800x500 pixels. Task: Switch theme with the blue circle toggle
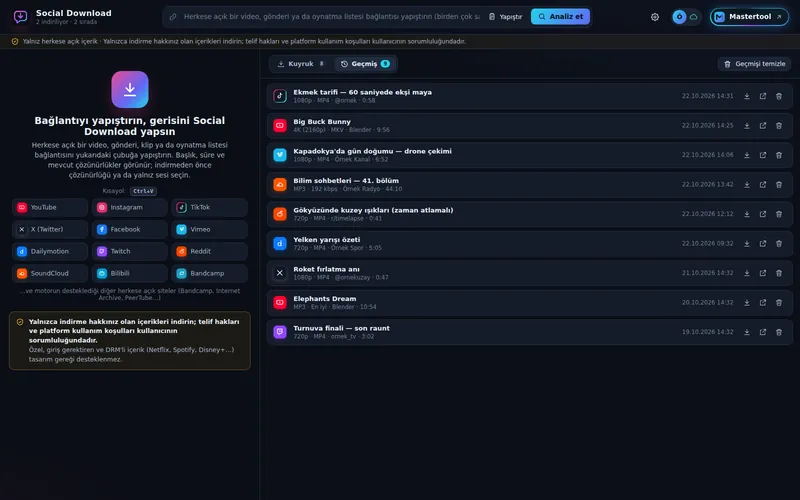[679, 17]
